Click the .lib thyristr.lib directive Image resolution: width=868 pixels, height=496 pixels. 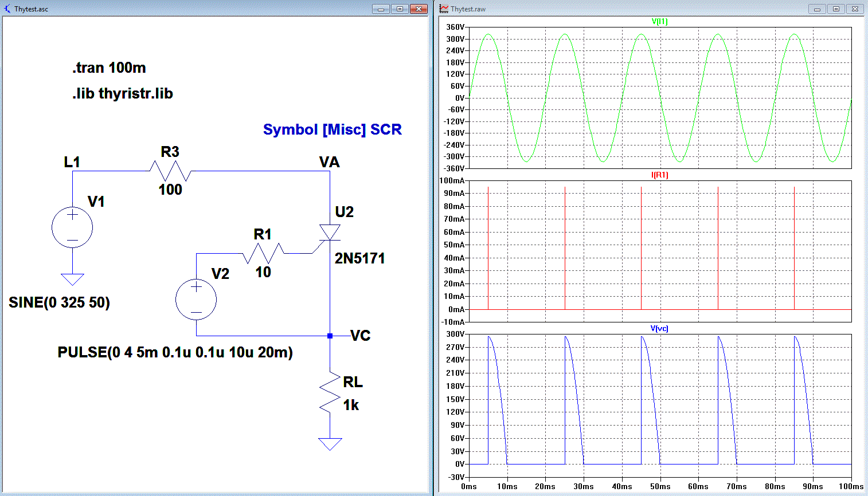[x=123, y=93]
